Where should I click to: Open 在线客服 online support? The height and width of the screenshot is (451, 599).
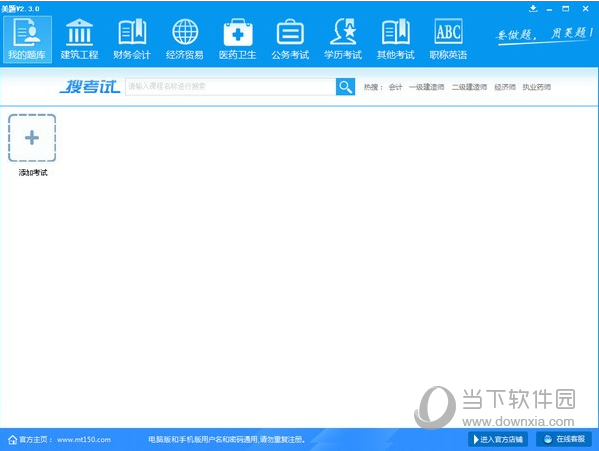tap(564, 439)
